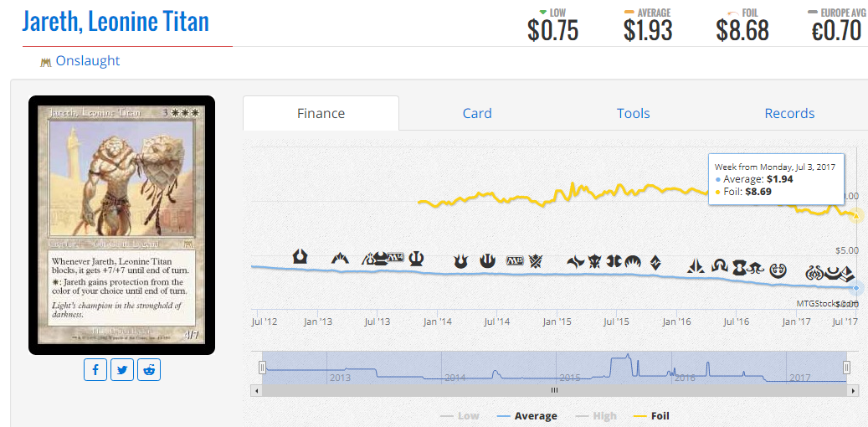Switch to the Card tab
The width and height of the screenshot is (868, 427).
(477, 114)
